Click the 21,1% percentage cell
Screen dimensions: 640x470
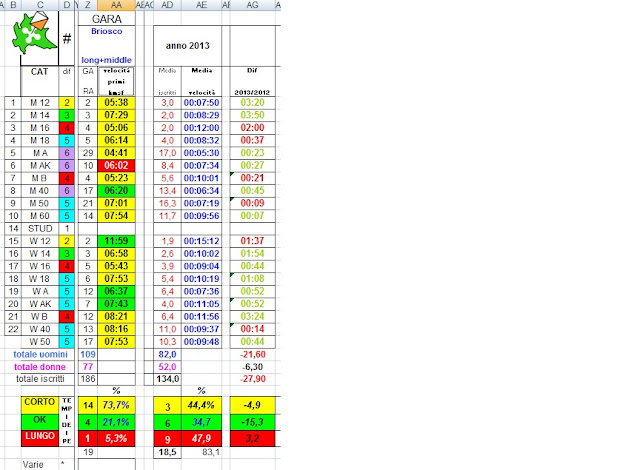(116, 422)
